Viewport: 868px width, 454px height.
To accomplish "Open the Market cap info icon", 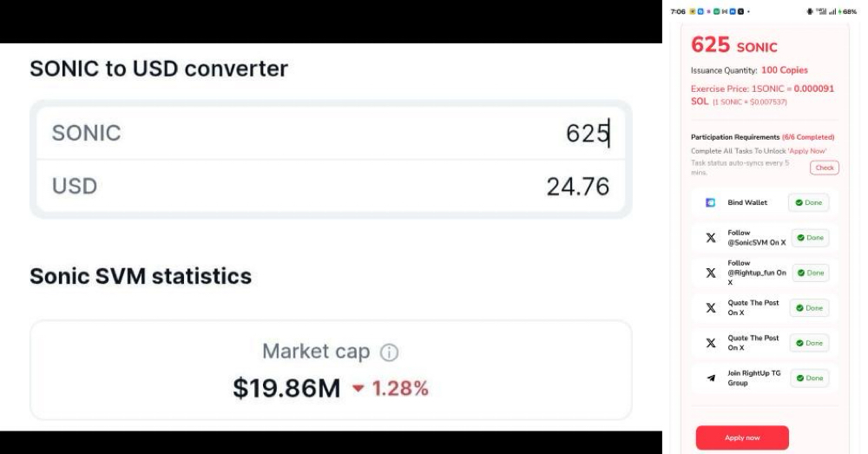I will tap(390, 352).
